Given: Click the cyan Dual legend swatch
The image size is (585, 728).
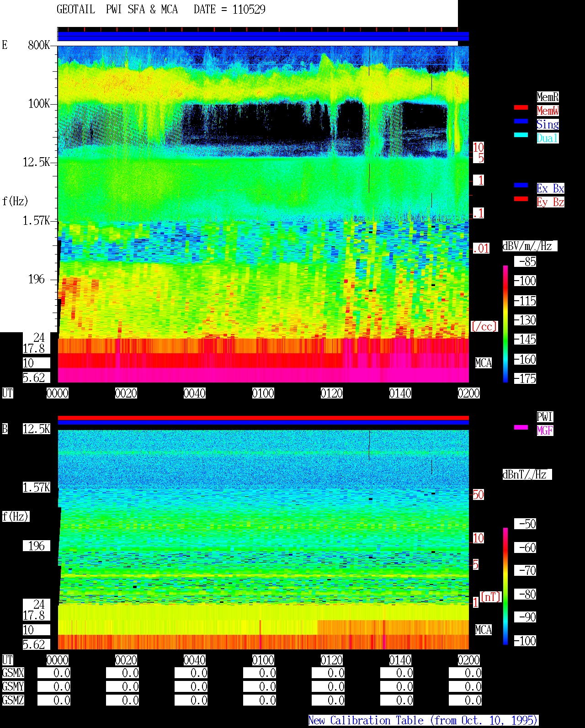Looking at the screenshot, I should point(521,135).
